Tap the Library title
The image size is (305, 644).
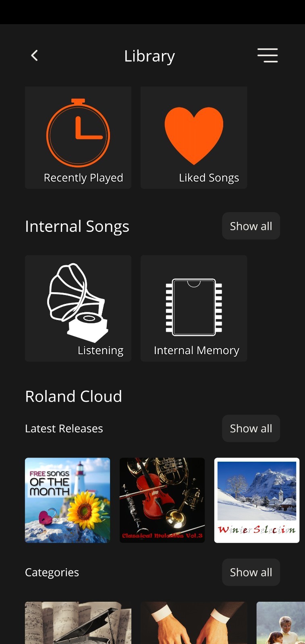(x=149, y=56)
